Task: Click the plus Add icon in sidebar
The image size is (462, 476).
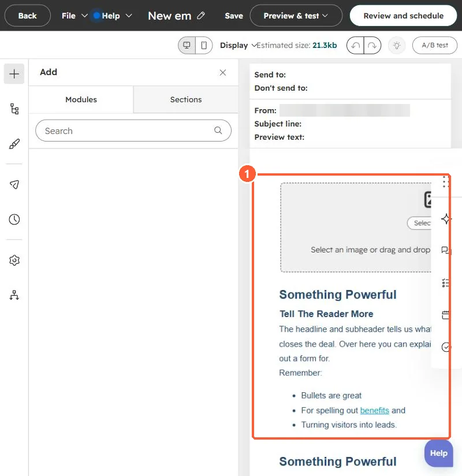Action: 14,74
